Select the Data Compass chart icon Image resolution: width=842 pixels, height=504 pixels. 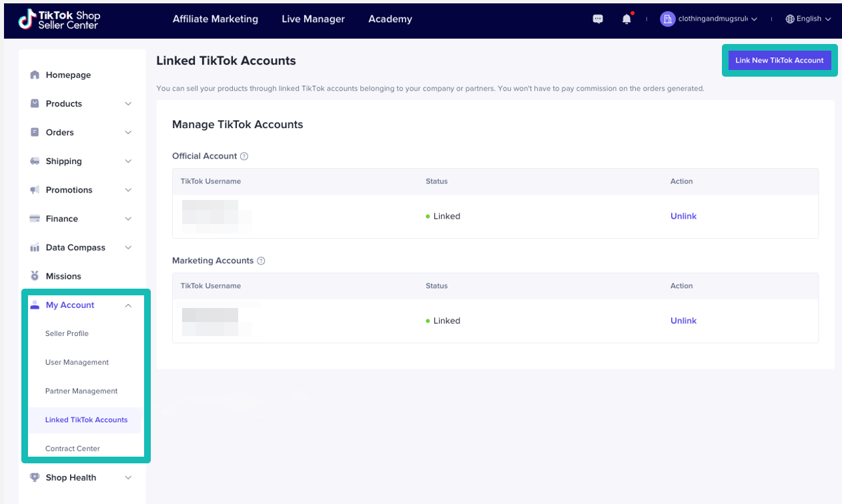point(34,247)
